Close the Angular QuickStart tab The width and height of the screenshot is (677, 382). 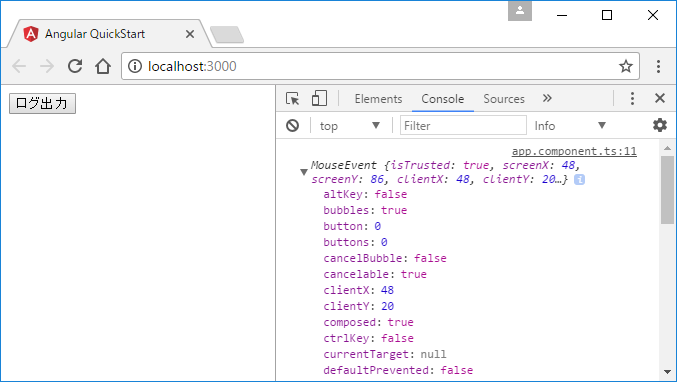pos(190,34)
